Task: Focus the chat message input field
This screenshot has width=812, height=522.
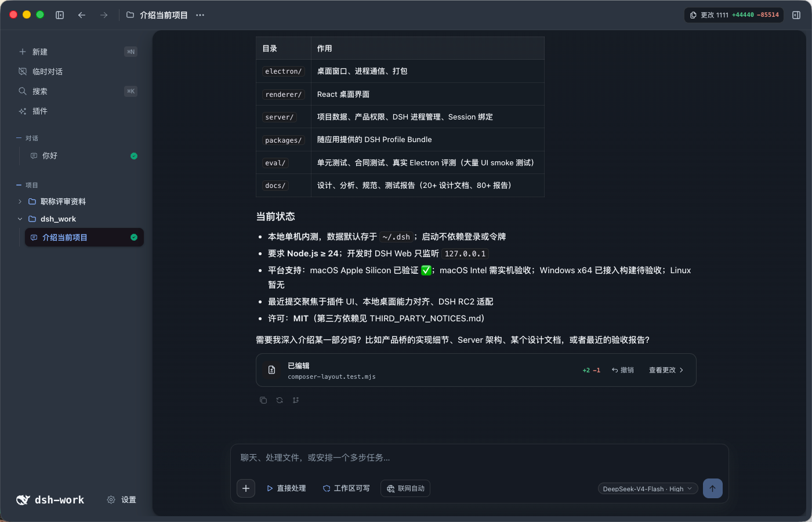Action: click(479, 458)
